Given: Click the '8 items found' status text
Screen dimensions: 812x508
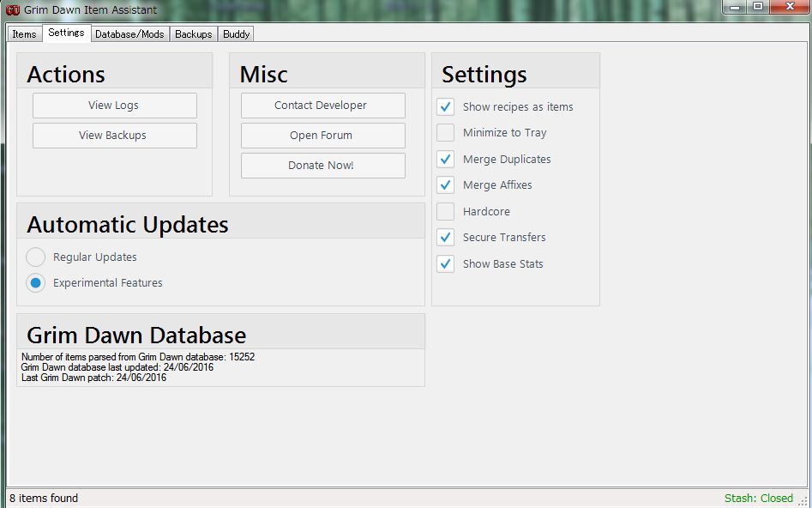Looking at the screenshot, I should click(x=44, y=499).
